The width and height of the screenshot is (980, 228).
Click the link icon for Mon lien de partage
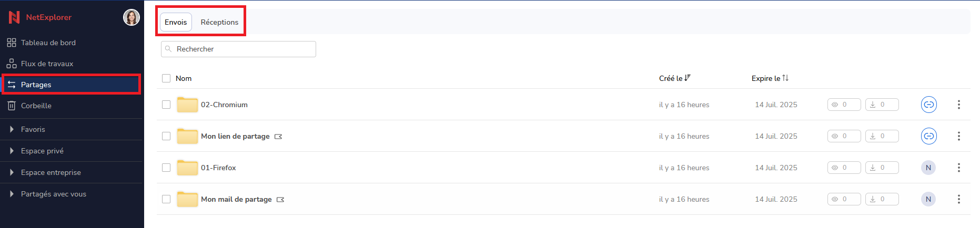[929, 136]
